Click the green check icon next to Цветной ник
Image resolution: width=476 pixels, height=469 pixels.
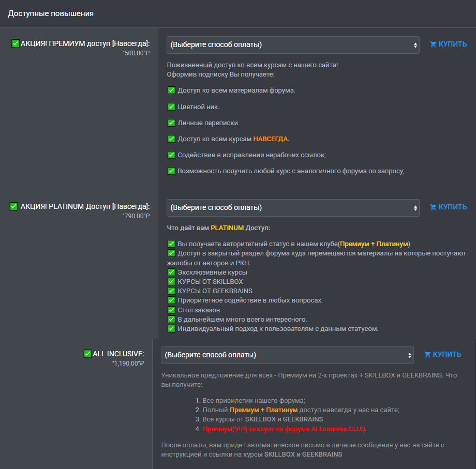(x=171, y=107)
